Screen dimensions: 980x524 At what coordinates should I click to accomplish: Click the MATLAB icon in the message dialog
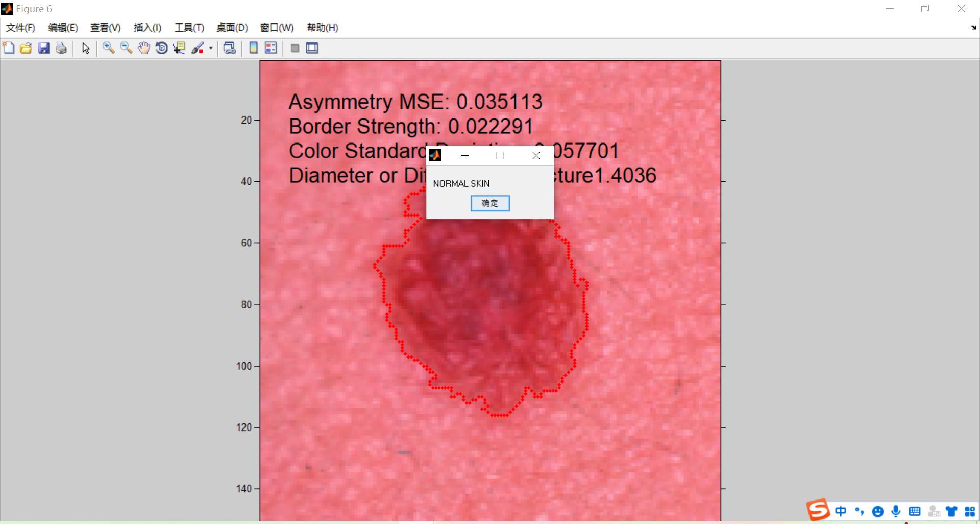435,155
